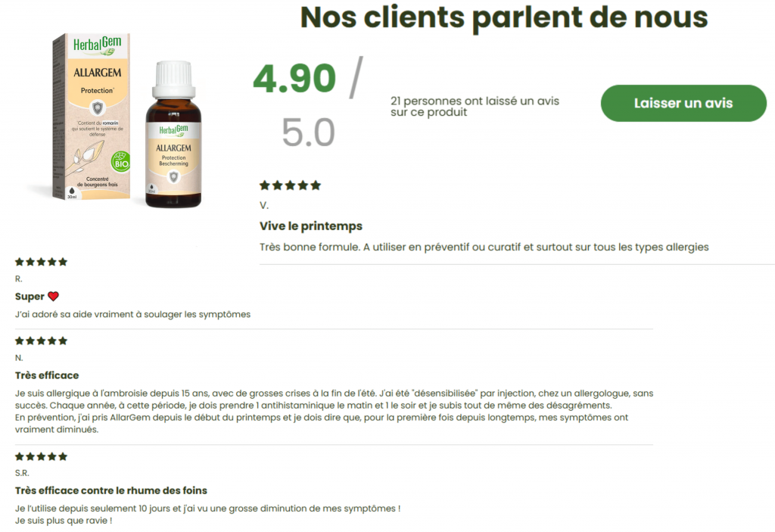Image resolution: width=775 pixels, height=532 pixels.
Task: Click the Nos clients parlent de nous heading
Action: point(504,17)
